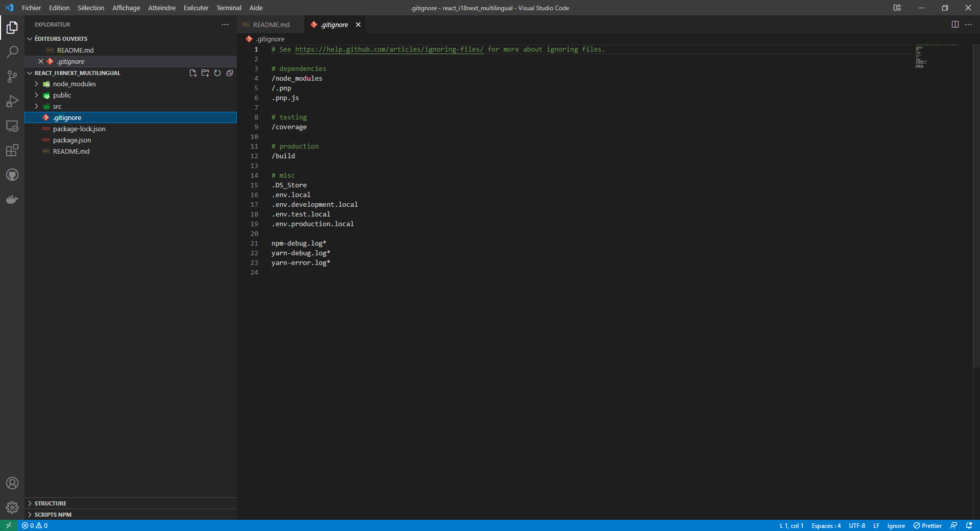Viewport: 980px width, 531px height.
Task: Open Run and Debug view icon
Action: pos(12,101)
